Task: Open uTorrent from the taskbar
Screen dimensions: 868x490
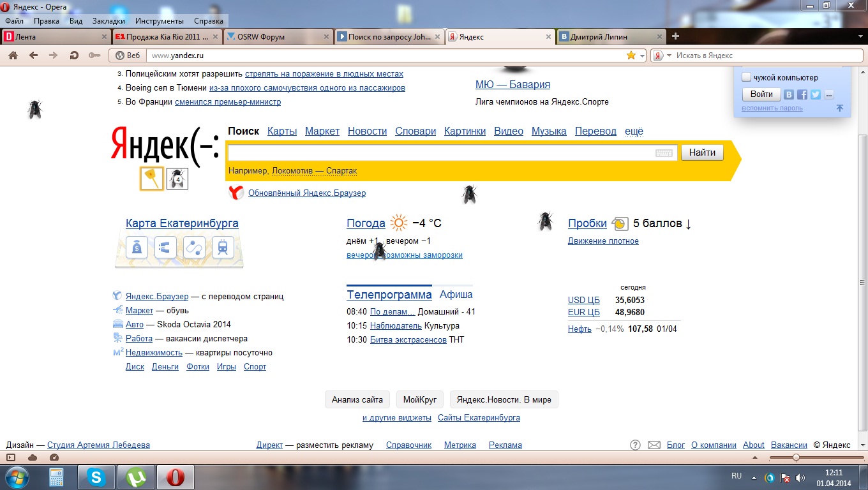Action: [135, 477]
